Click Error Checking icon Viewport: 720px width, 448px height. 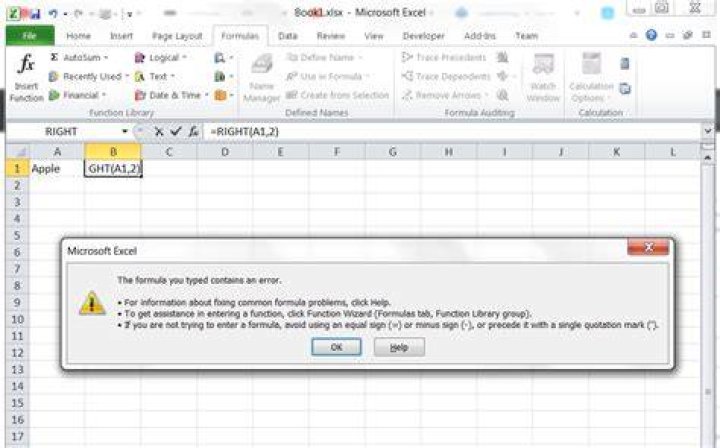click(x=505, y=76)
